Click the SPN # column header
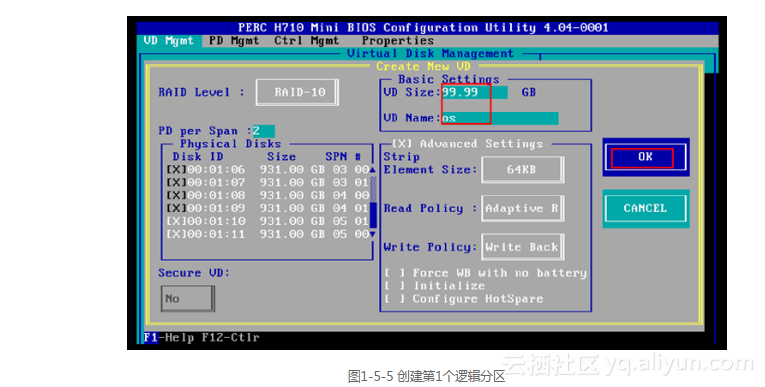This screenshot has height=387, width=765. point(343,157)
